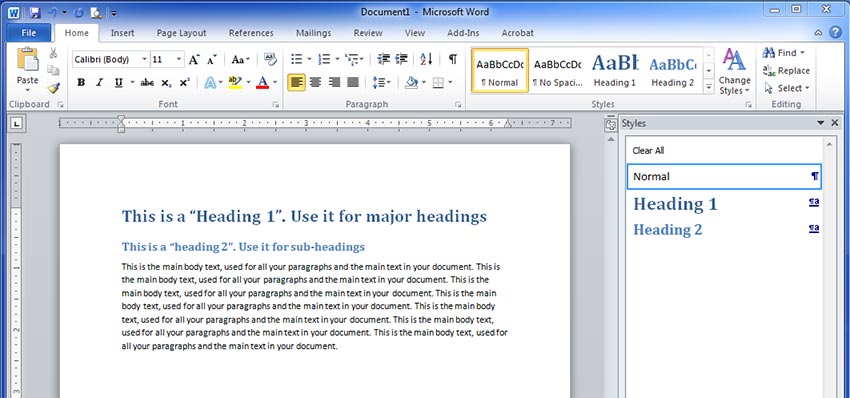
Task: Click the Numbering list icon
Action: coord(324,59)
